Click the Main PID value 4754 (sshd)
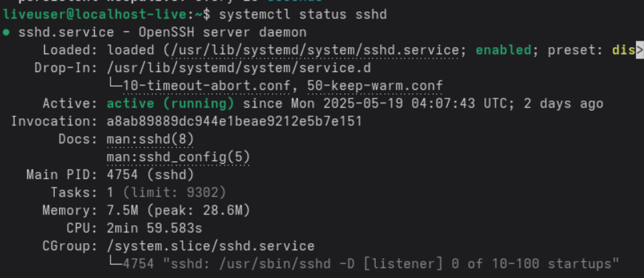The width and height of the screenshot is (644, 278). [150, 175]
